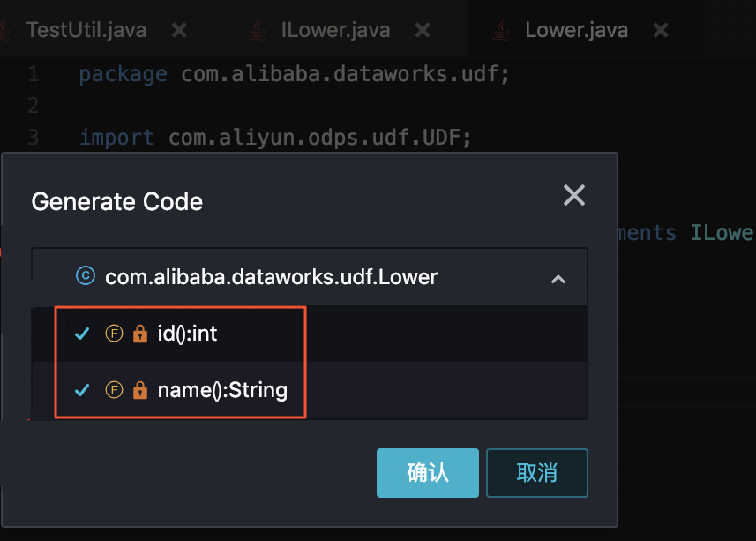
Task: Click the Java icon on ILower.java tab
Action: [x=257, y=30]
